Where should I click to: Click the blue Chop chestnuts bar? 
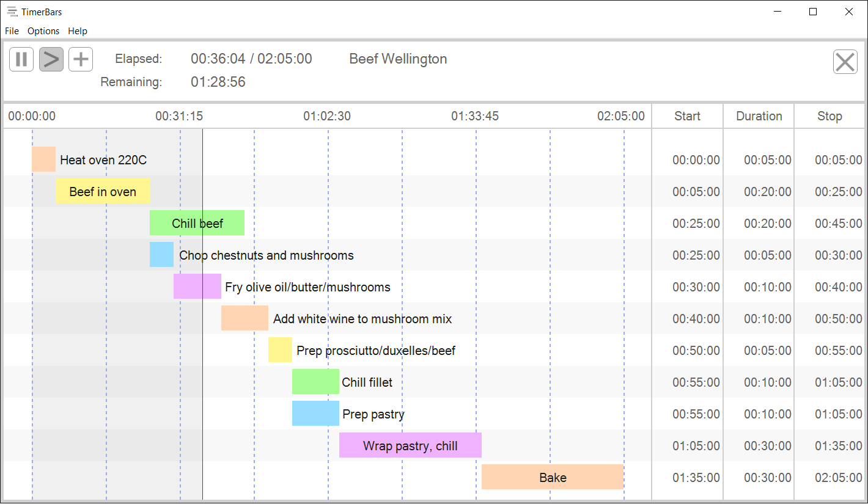coord(161,255)
